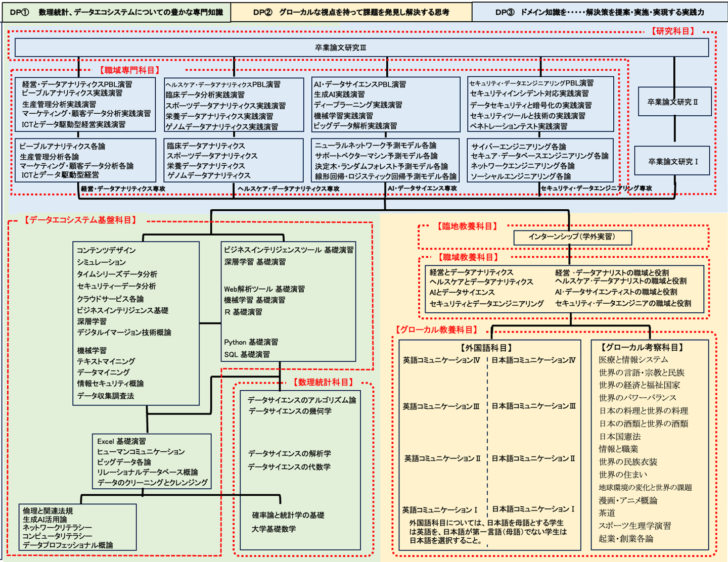Select ペネトレーションテスト実践演習 course

519,126
